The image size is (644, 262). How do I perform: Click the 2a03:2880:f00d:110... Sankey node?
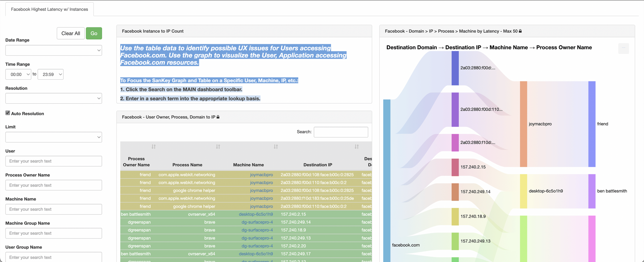click(455, 110)
